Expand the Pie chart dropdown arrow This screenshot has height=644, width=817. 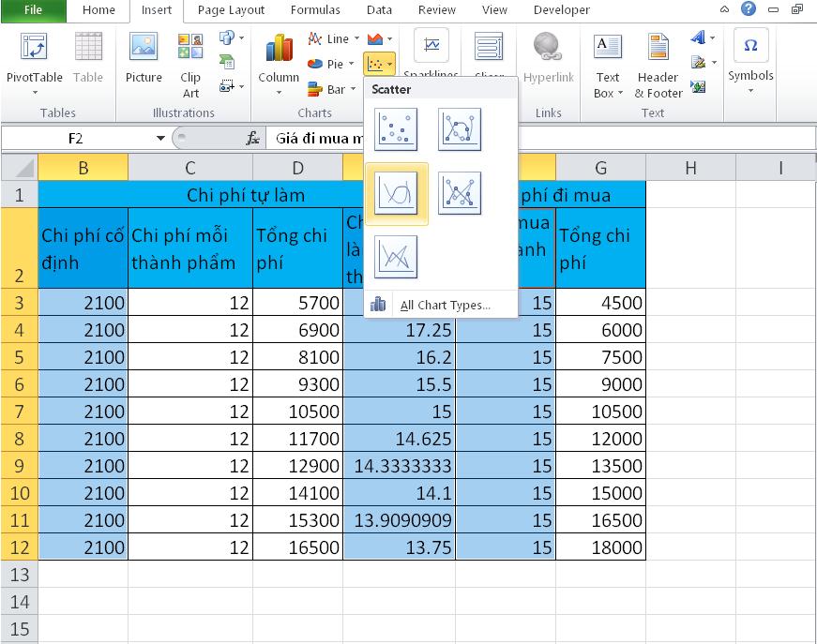[x=351, y=64]
